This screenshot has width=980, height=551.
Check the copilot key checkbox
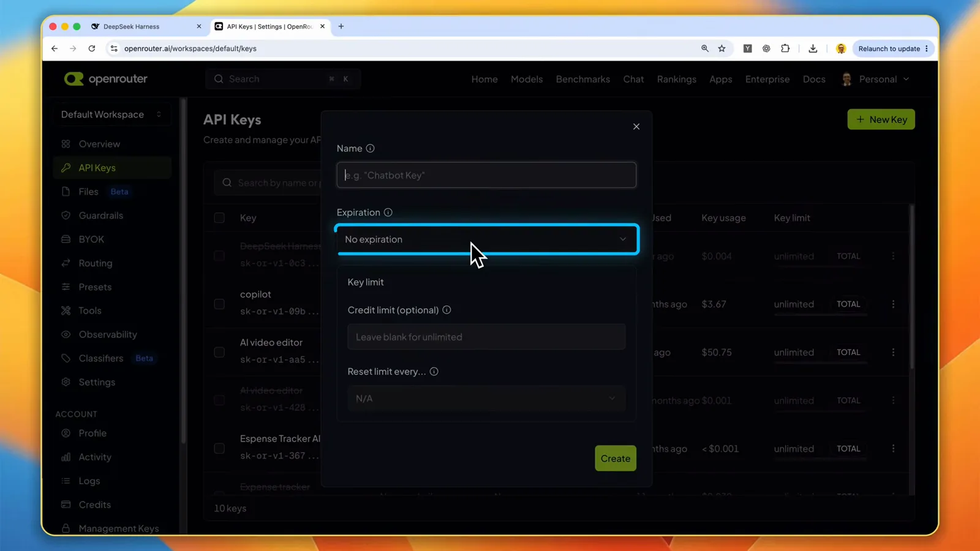pyautogui.click(x=219, y=304)
